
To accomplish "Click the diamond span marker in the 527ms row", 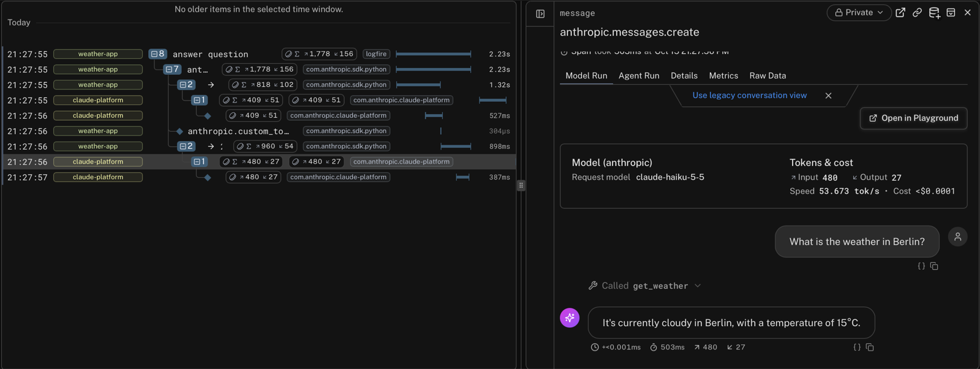I will (x=208, y=116).
